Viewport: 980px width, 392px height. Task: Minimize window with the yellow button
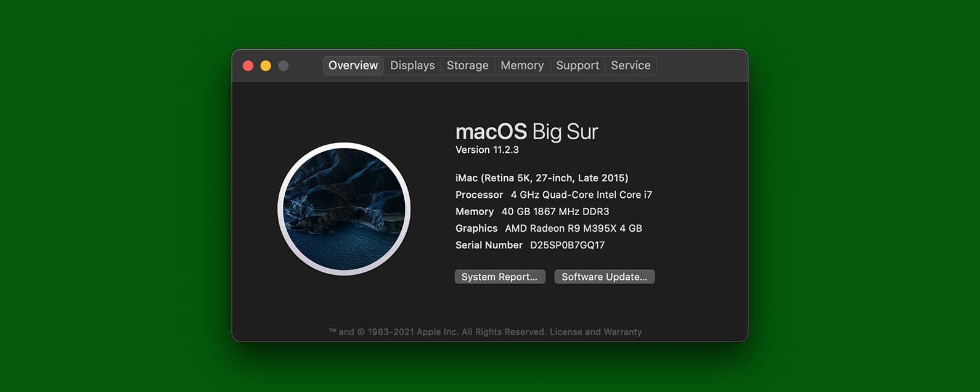tap(266, 66)
